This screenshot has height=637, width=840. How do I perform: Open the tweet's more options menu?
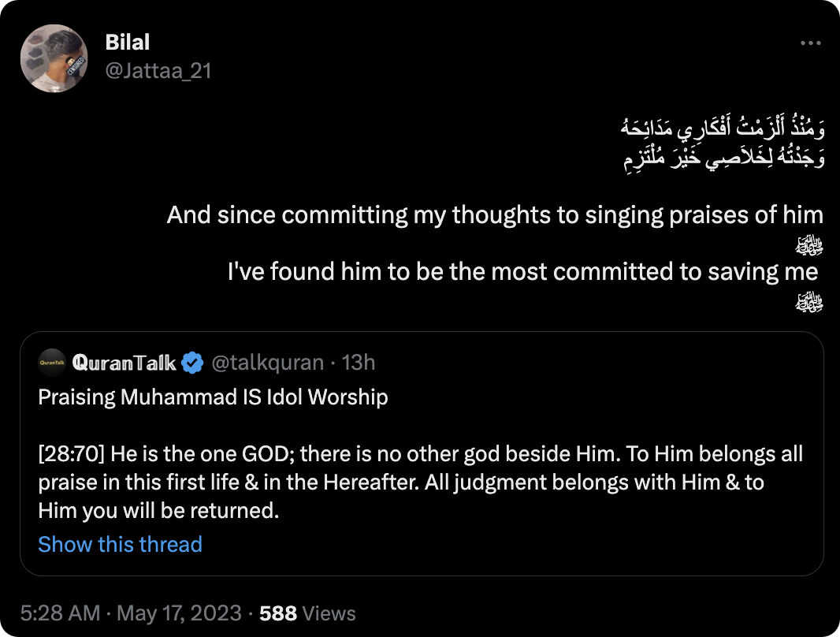coord(810,43)
